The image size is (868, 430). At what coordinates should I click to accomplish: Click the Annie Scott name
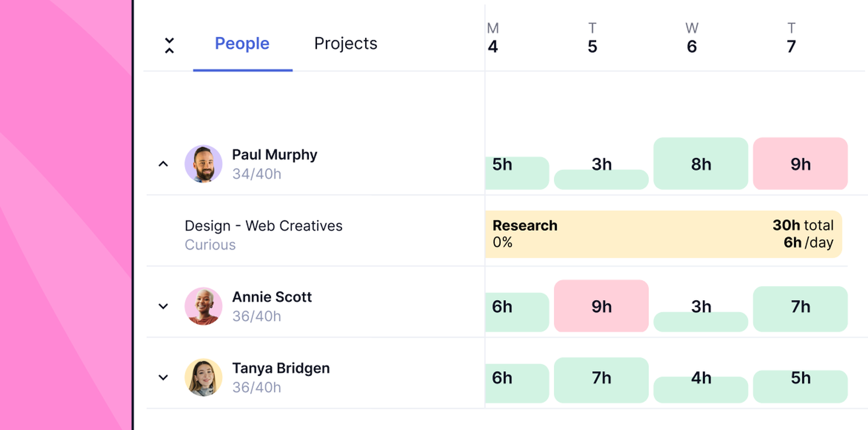pyautogui.click(x=272, y=297)
